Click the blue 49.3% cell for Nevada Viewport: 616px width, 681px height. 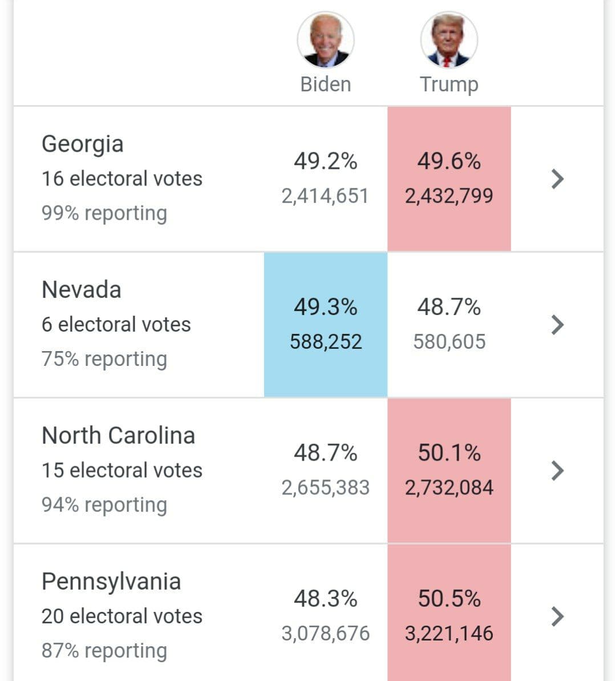coord(326,324)
